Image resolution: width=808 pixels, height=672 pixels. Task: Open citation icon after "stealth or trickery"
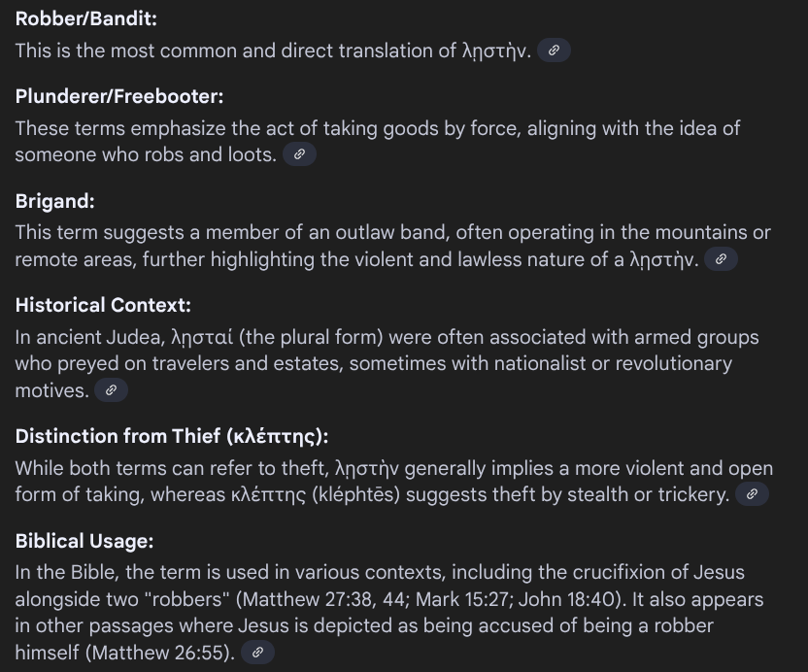point(752,494)
